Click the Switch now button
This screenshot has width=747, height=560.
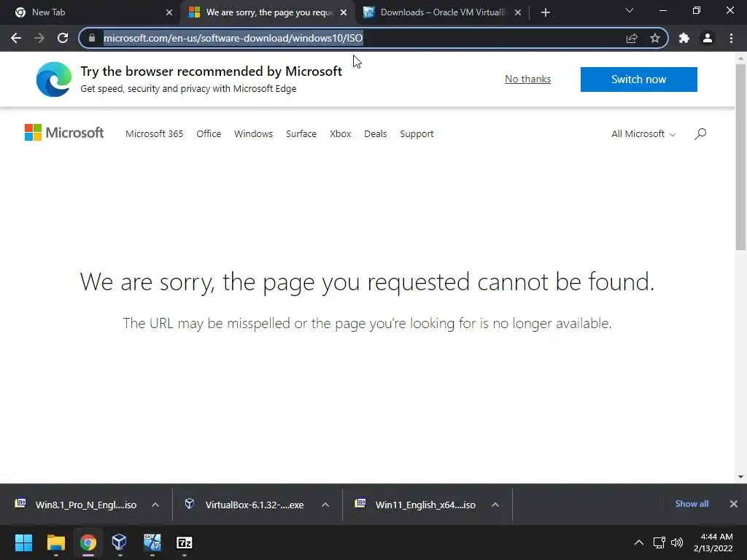point(638,79)
